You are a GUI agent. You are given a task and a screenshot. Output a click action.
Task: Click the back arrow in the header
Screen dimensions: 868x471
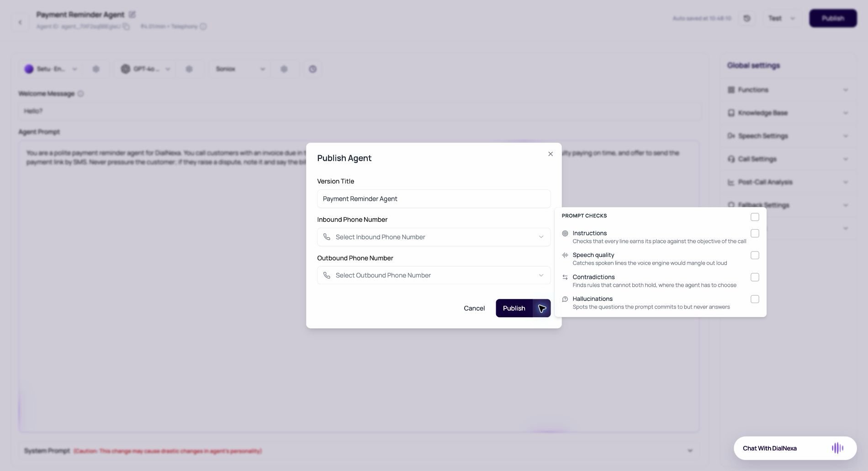pyautogui.click(x=20, y=22)
